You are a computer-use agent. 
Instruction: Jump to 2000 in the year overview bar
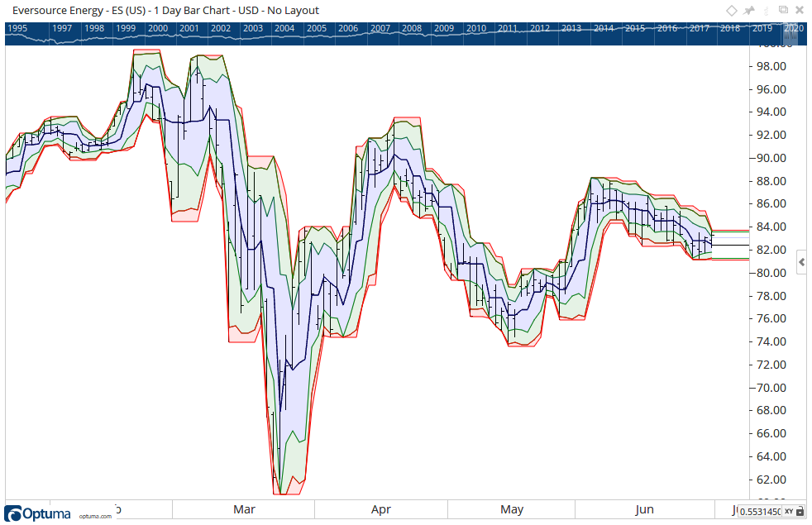pos(158,28)
